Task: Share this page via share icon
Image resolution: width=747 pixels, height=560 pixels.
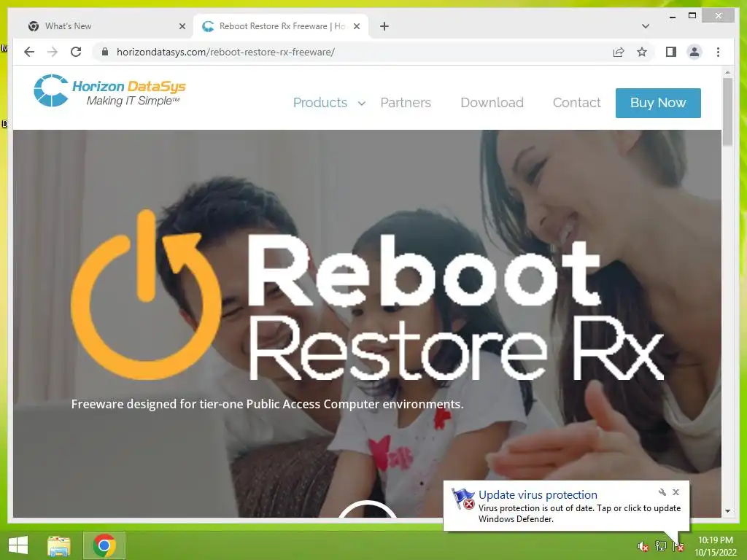Action: [619, 52]
